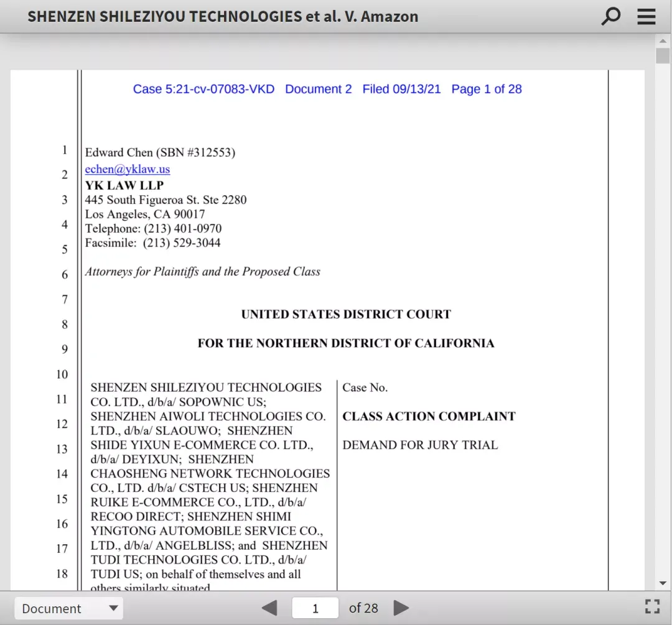The image size is (672, 625).
Task: Click the Case 5:21-cv-07083-VKD header text
Action: [203, 89]
